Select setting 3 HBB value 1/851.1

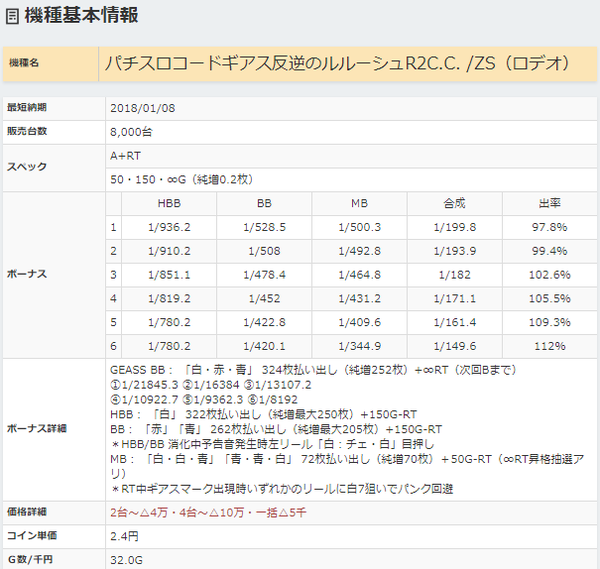(x=169, y=275)
